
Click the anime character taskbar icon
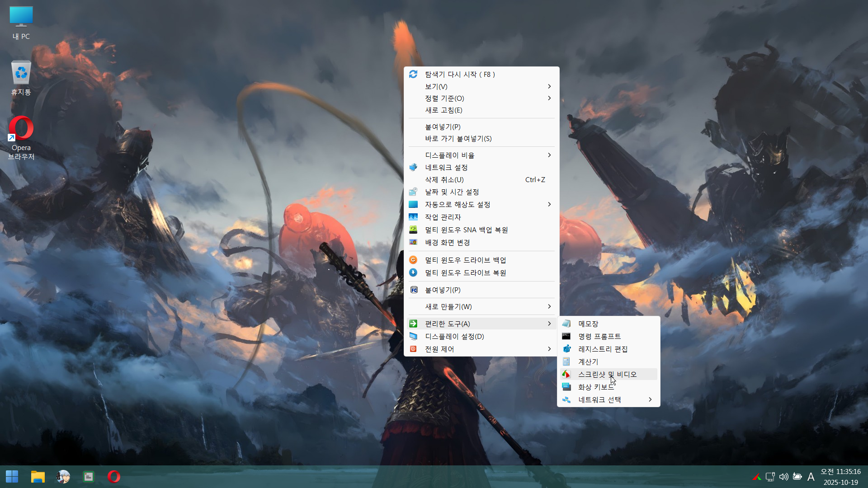(x=63, y=476)
